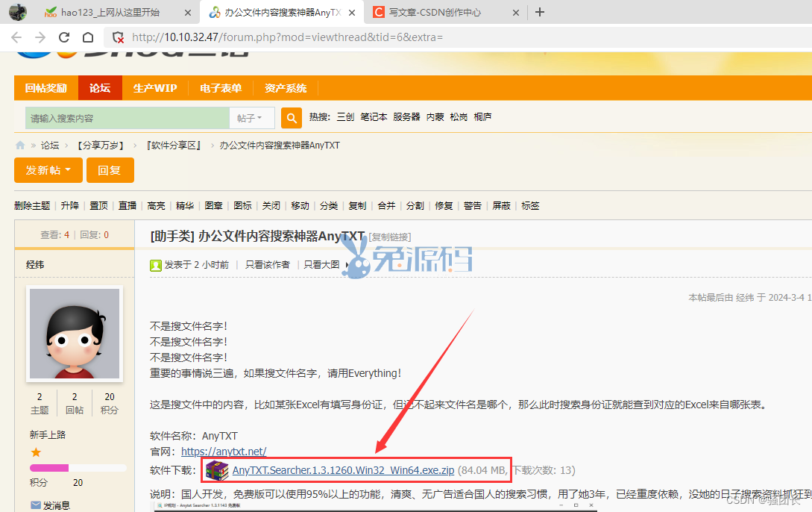
Task: Open the 论坛 nav item
Action: pos(100,88)
